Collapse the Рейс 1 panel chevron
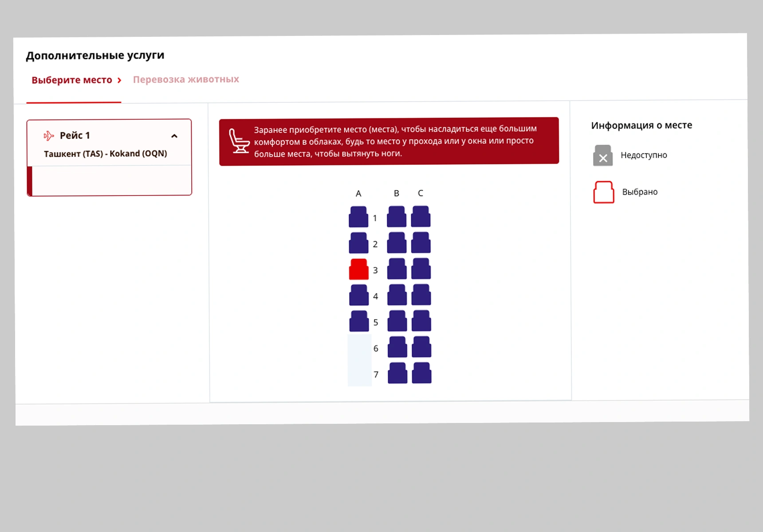Screen dimensions: 763x532 tap(174, 136)
